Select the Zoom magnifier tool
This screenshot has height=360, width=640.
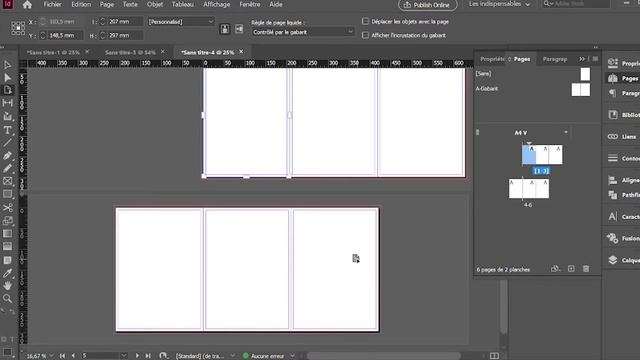point(7,299)
